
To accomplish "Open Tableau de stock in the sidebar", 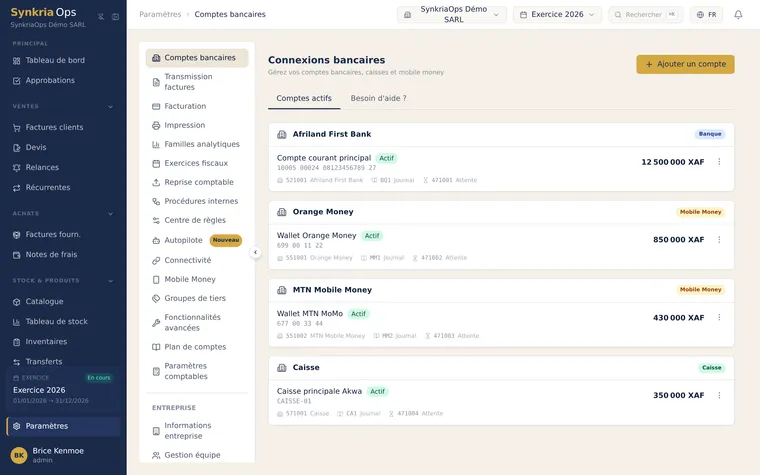I will 63,321.
